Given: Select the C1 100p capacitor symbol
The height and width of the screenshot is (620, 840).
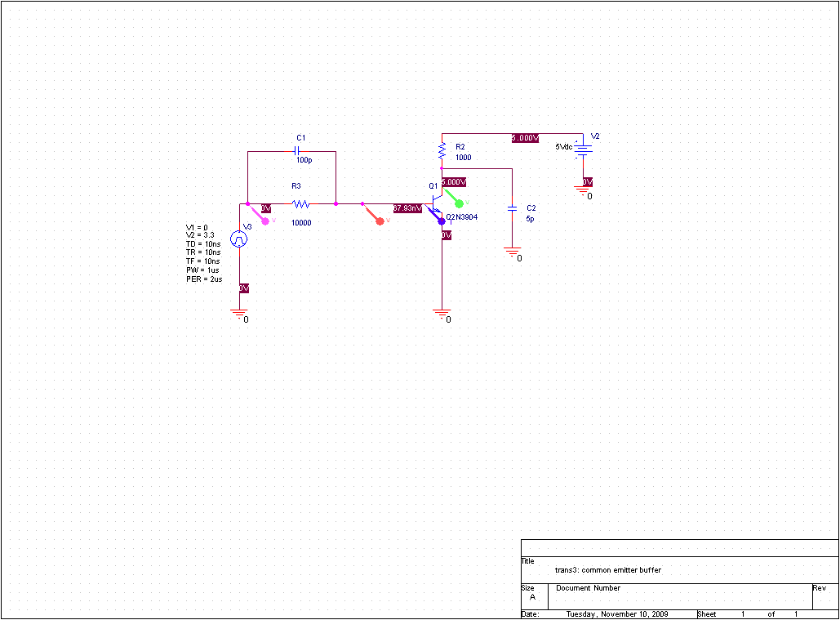Looking at the screenshot, I should click(299, 151).
